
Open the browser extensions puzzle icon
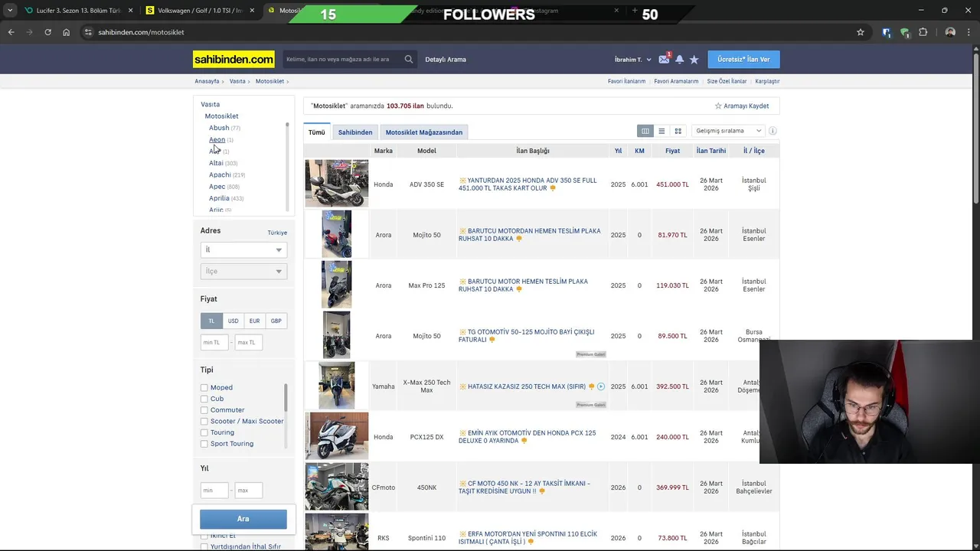click(x=923, y=32)
